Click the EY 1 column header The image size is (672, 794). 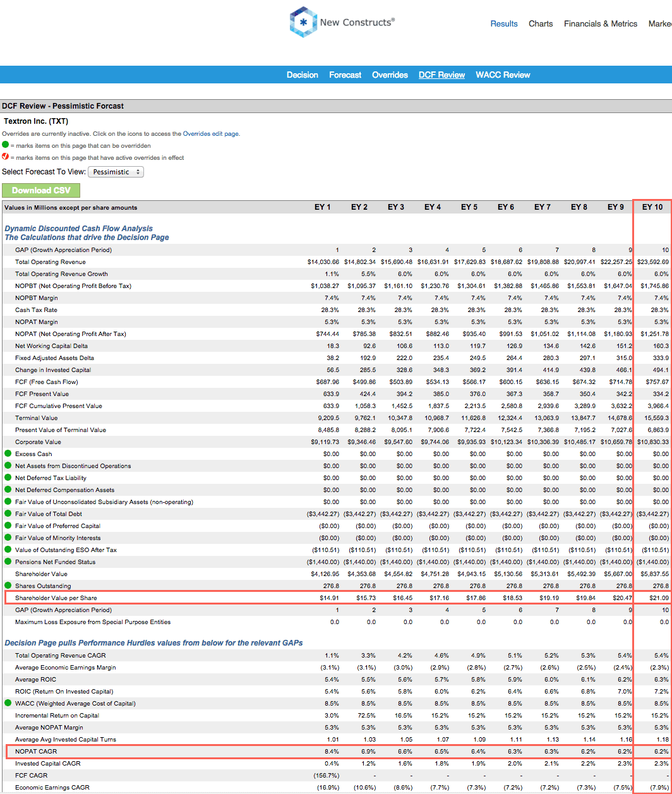click(x=322, y=207)
